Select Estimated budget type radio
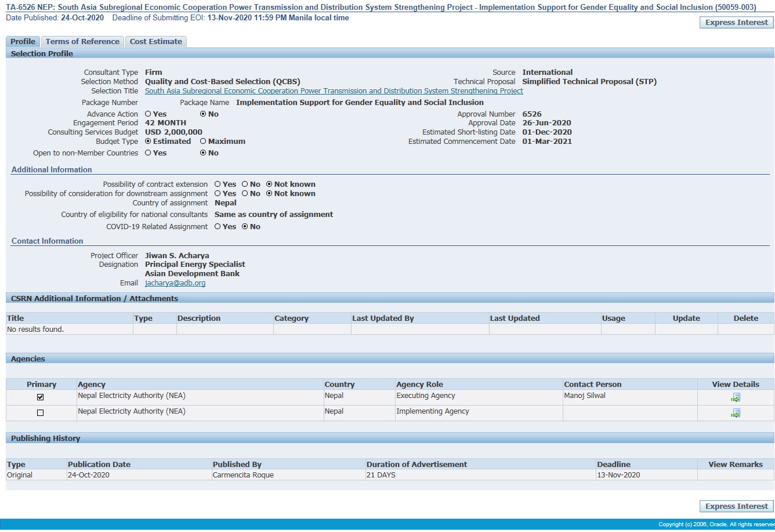Screen dimensions: 775x532 [x=148, y=142]
